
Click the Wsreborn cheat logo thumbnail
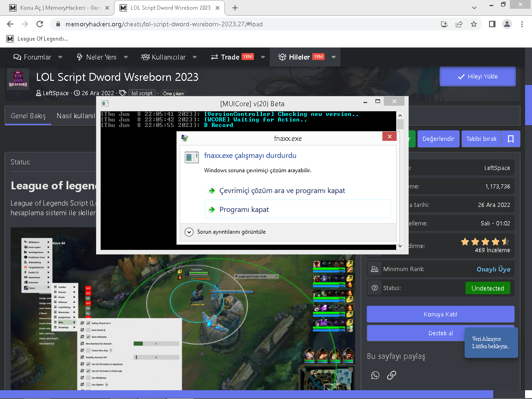18,79
